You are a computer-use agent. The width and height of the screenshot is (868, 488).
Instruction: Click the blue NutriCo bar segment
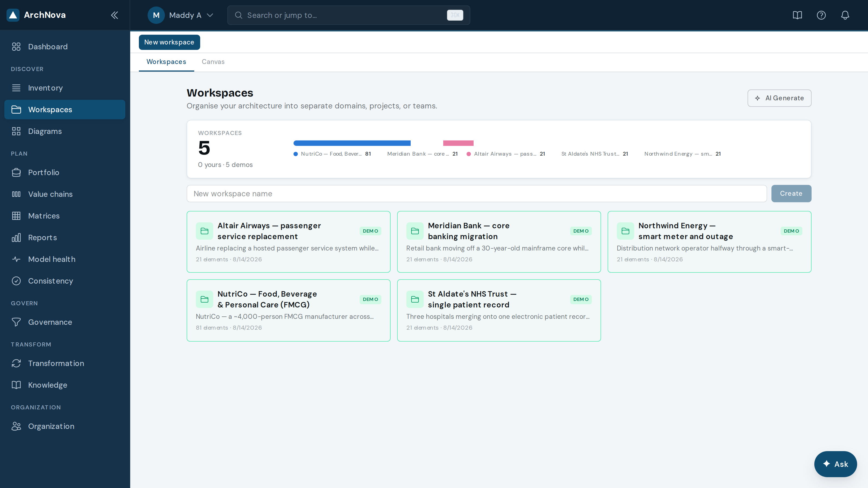352,143
